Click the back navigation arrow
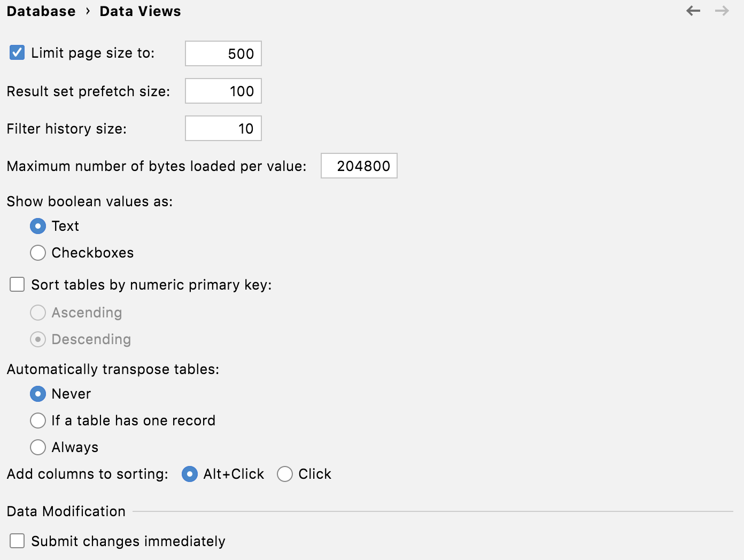744x560 pixels. click(x=693, y=11)
